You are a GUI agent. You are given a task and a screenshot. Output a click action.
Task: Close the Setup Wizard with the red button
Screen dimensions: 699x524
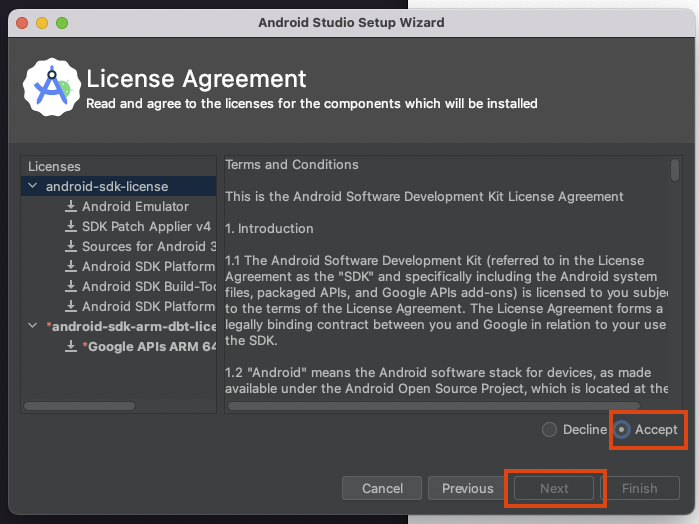point(22,23)
